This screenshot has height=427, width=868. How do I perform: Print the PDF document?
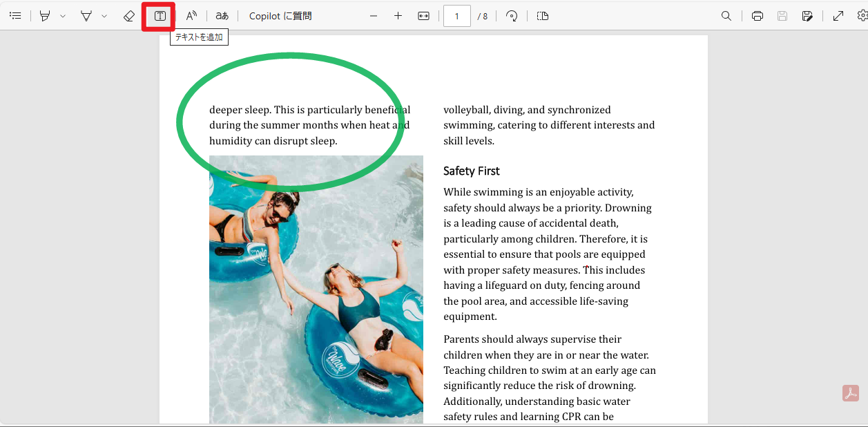[758, 16]
